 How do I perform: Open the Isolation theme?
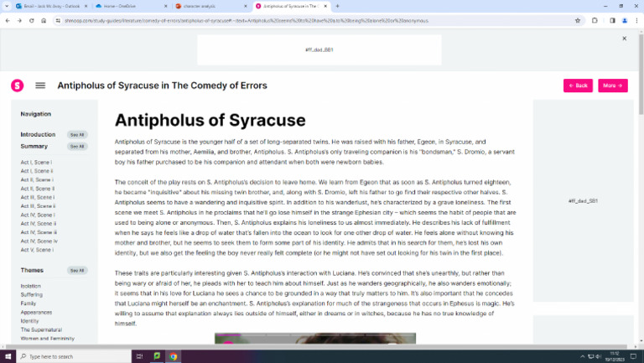[x=31, y=286]
